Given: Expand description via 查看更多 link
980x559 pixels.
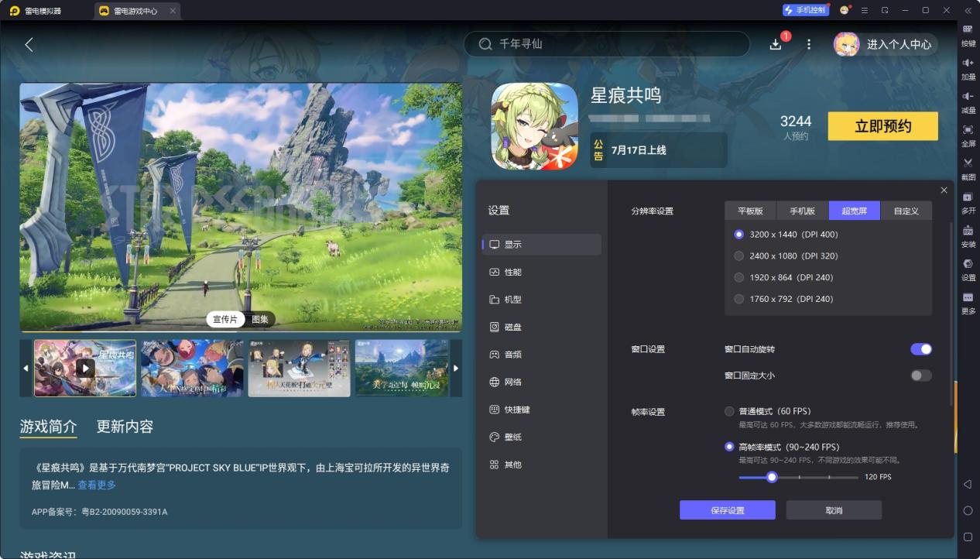Looking at the screenshot, I should (x=97, y=485).
